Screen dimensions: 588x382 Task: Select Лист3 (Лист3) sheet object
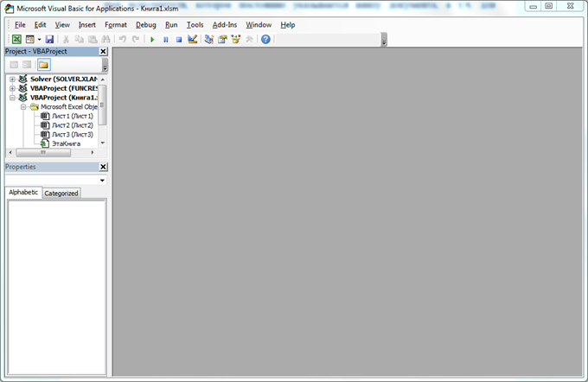(x=73, y=134)
